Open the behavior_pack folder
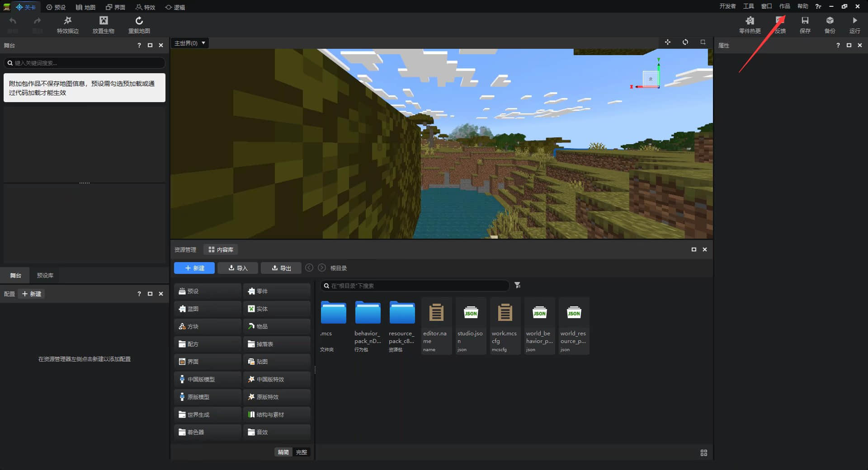Viewport: 868px width, 470px height. [x=368, y=326]
